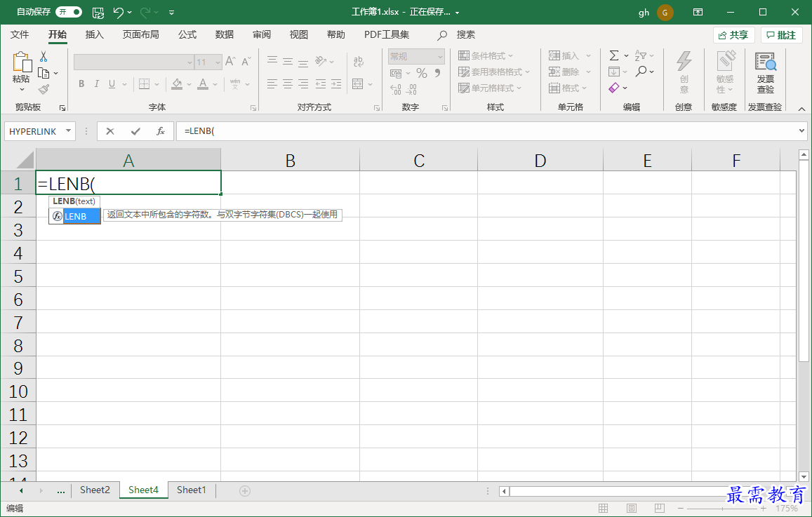Add a new sheet with plus icon
Image resolution: width=812 pixels, height=517 pixels.
pyautogui.click(x=245, y=490)
